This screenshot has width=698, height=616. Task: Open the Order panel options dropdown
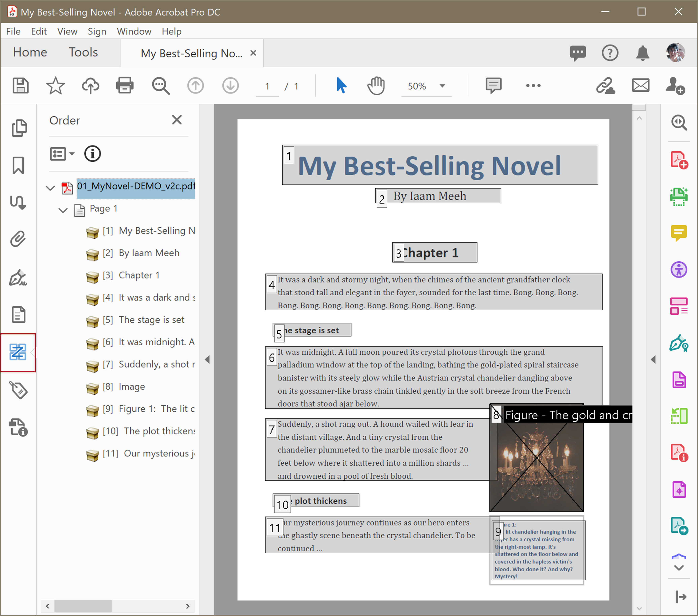(62, 154)
